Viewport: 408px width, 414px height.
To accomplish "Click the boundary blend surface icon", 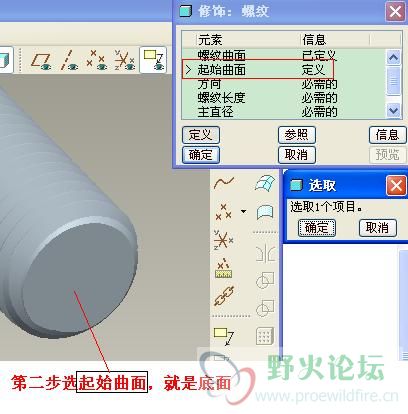I will 265,183.
